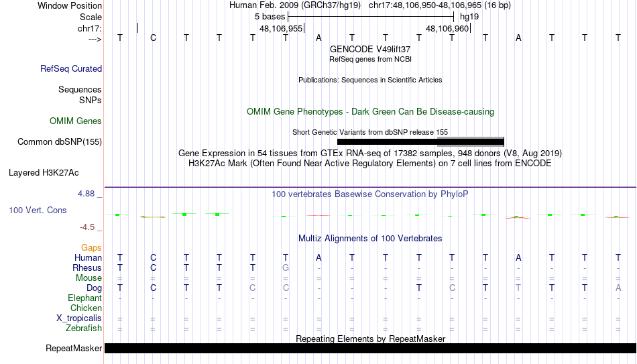Click the black RepeatMasker element bar

(371, 348)
